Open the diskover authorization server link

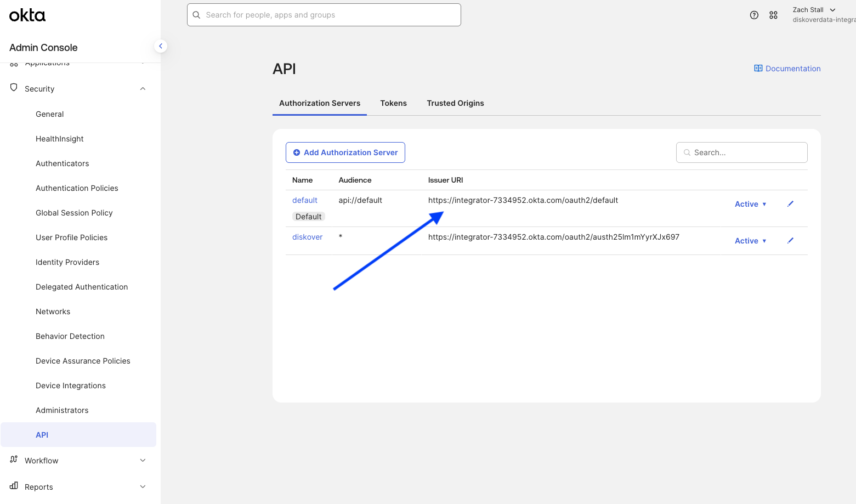[307, 237]
